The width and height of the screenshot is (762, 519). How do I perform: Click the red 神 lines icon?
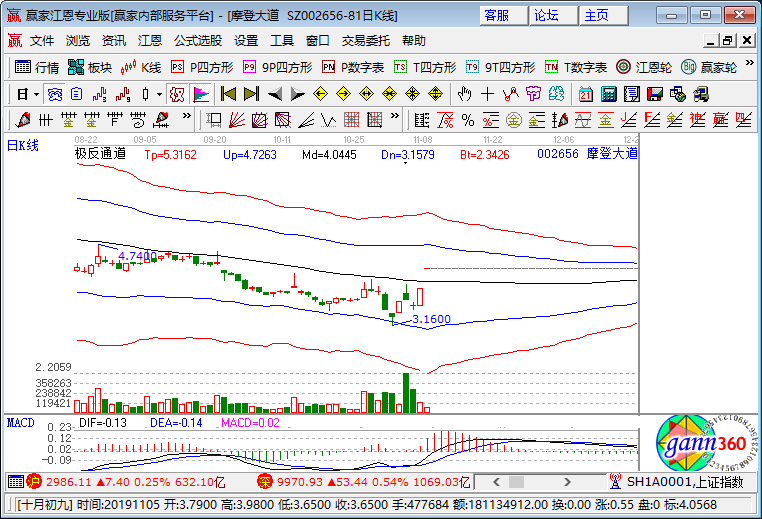[697, 120]
